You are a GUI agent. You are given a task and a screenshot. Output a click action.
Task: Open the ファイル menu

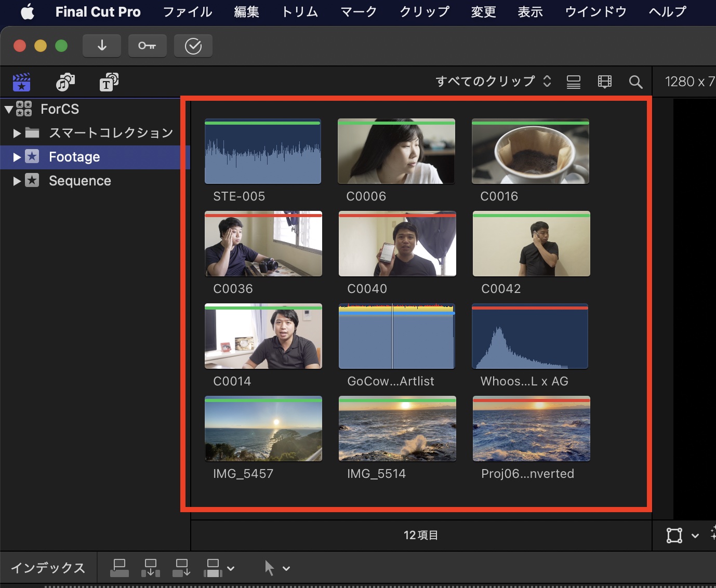187,11
